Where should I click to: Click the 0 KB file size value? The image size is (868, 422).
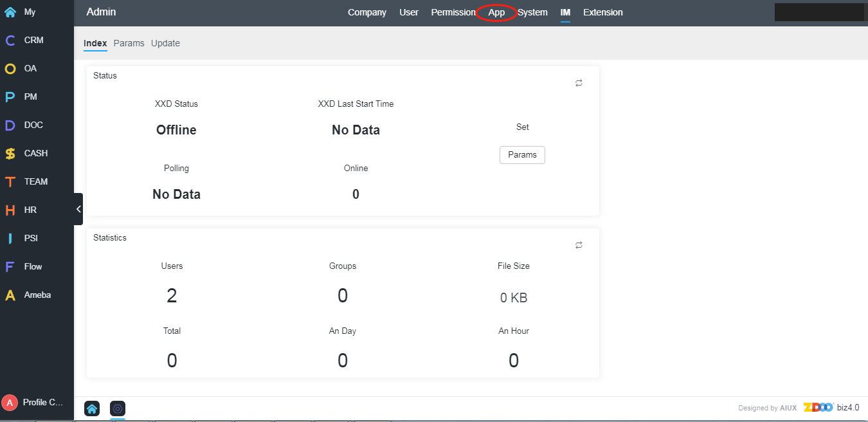(514, 298)
